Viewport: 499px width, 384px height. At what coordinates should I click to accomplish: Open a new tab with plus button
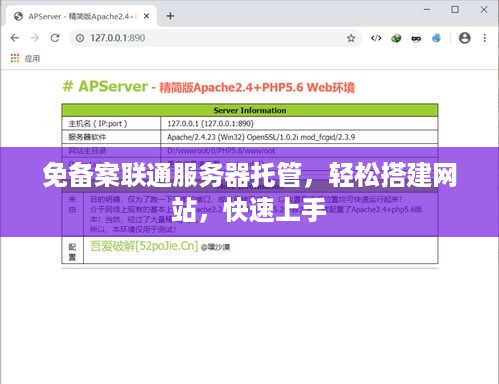pos(170,16)
